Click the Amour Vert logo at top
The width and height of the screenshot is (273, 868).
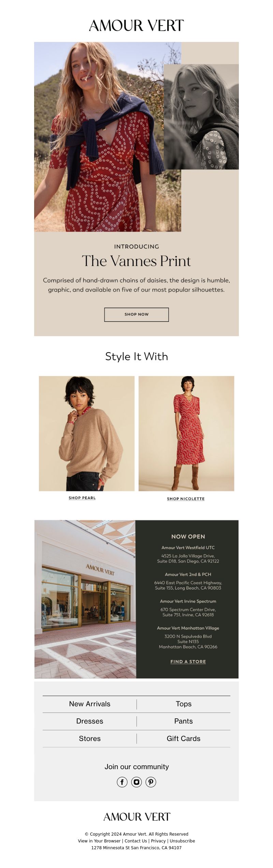[136, 26]
